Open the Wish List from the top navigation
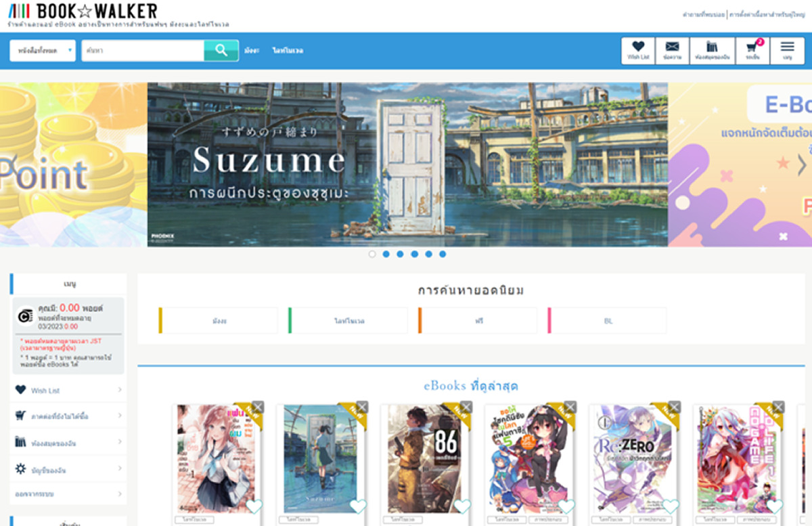The height and width of the screenshot is (526, 812). click(638, 50)
